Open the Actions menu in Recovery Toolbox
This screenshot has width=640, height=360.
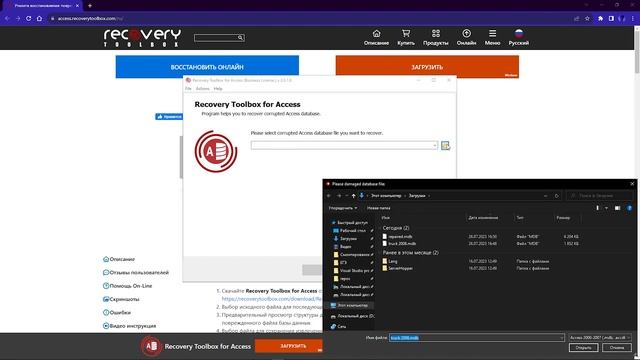click(202, 89)
